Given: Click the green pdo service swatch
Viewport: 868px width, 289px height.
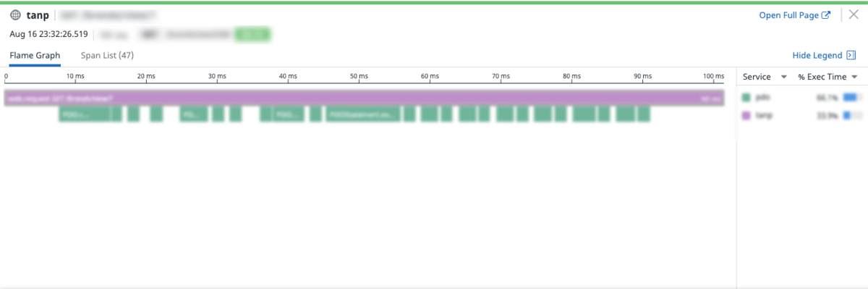Looking at the screenshot, I should tap(747, 96).
